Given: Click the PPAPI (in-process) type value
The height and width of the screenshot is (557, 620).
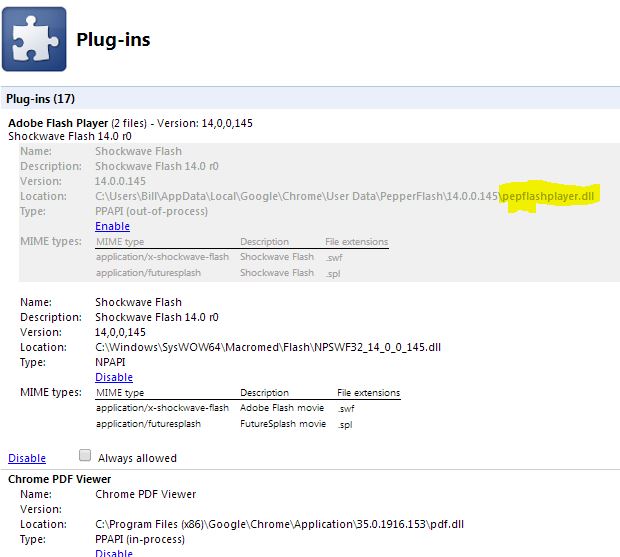Looking at the screenshot, I should 140,539.
